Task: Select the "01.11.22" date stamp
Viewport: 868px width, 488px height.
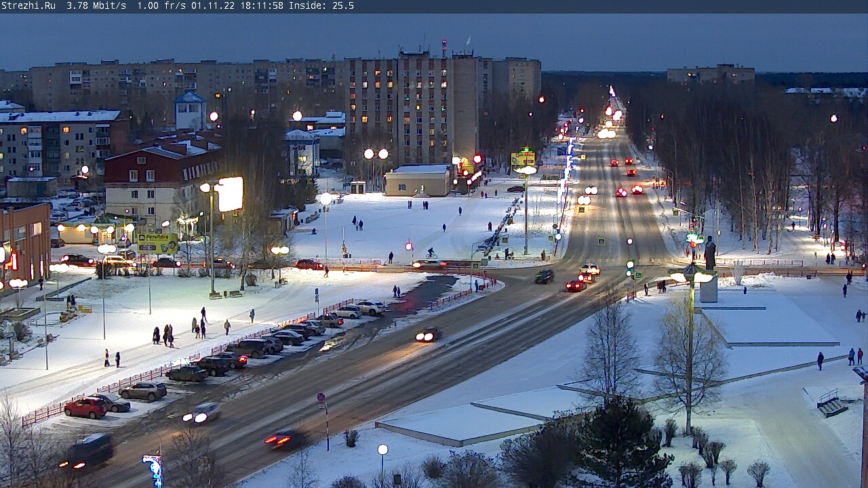Action: [213, 5]
